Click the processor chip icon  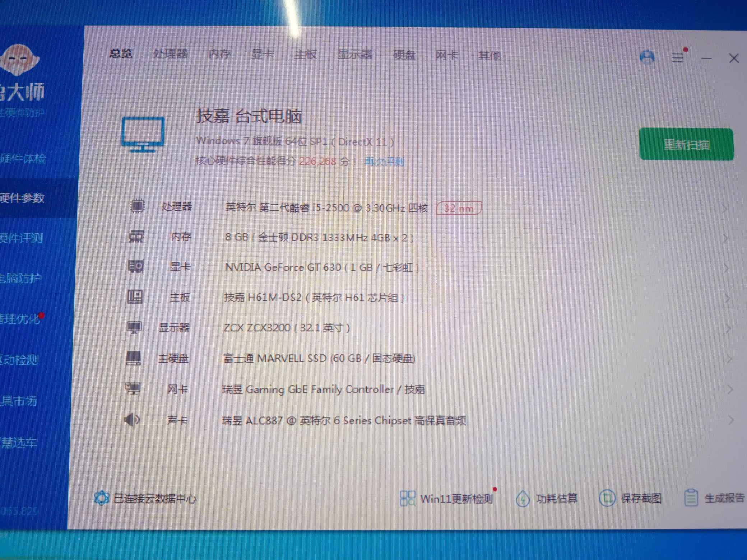pos(137,206)
